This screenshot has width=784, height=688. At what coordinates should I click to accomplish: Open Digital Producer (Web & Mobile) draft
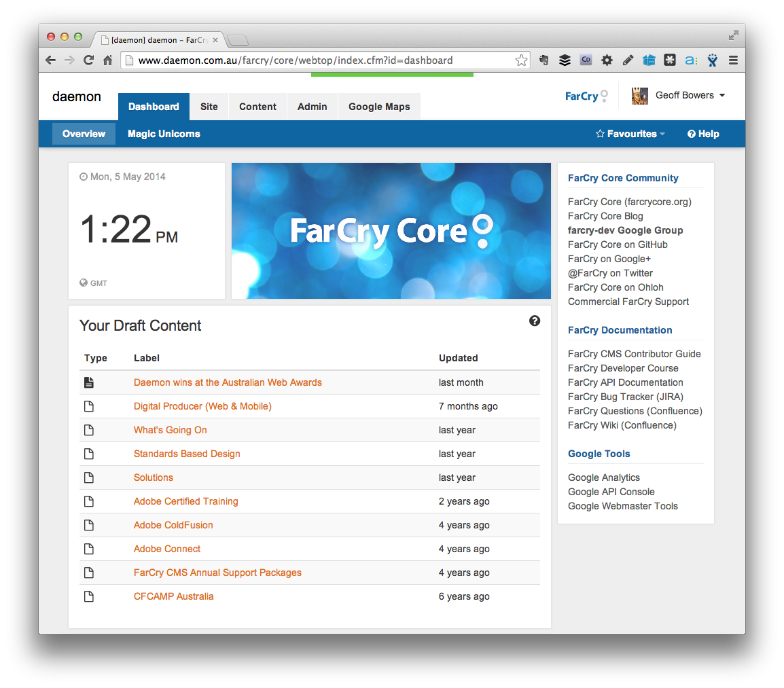pyautogui.click(x=202, y=406)
